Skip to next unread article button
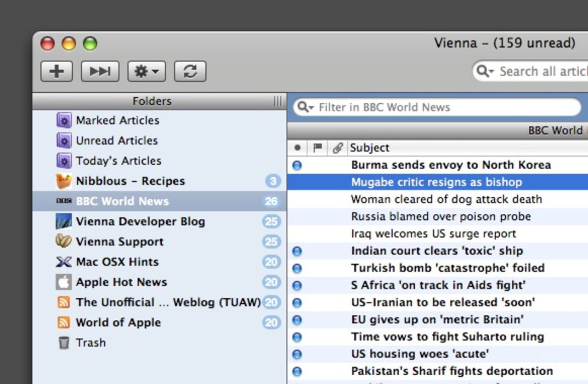Screen dimensions: 588x384 coord(100,71)
